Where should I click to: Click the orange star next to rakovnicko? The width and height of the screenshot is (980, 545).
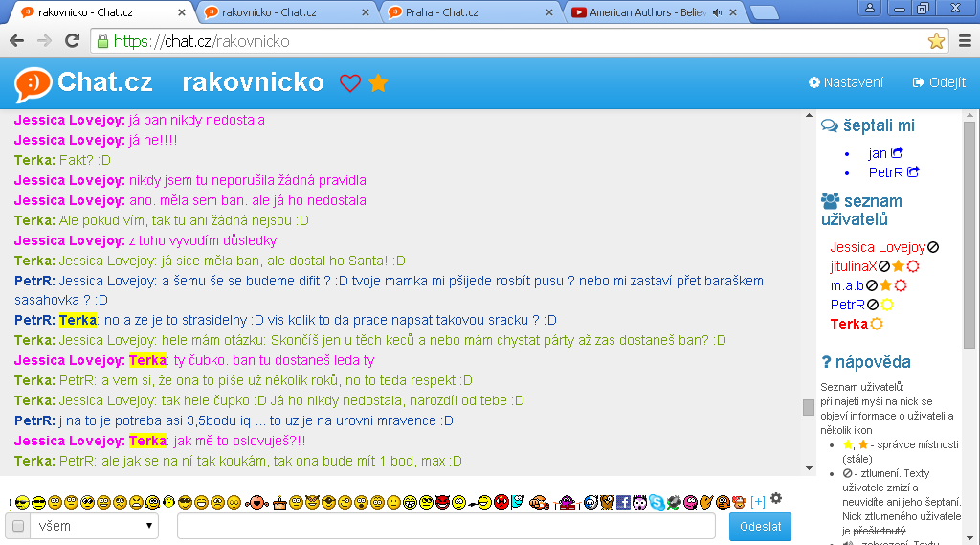pos(378,82)
